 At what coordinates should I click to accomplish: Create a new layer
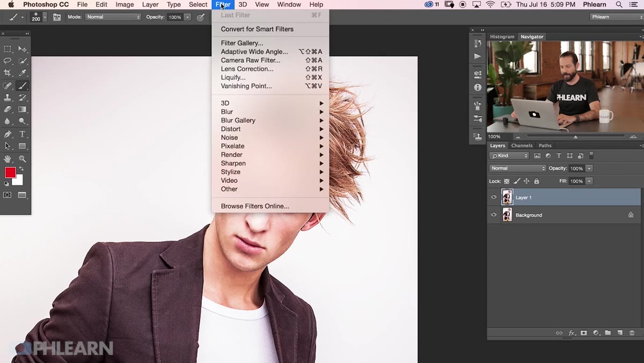[620, 333]
